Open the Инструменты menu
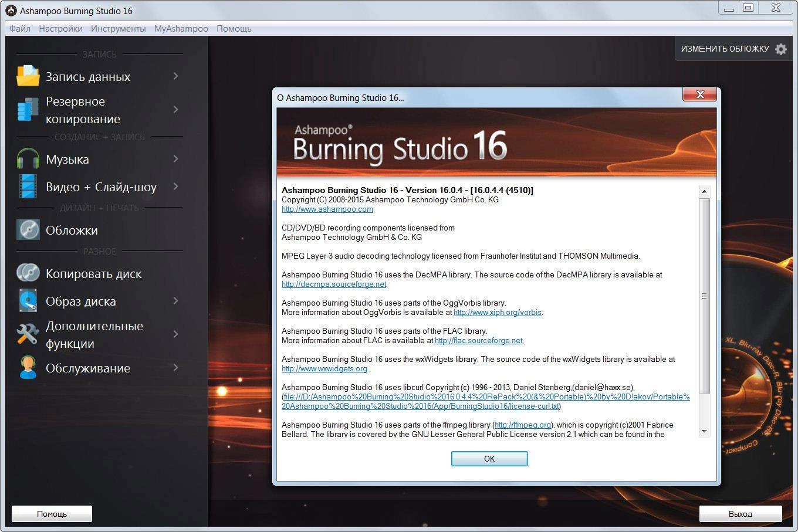 point(118,28)
